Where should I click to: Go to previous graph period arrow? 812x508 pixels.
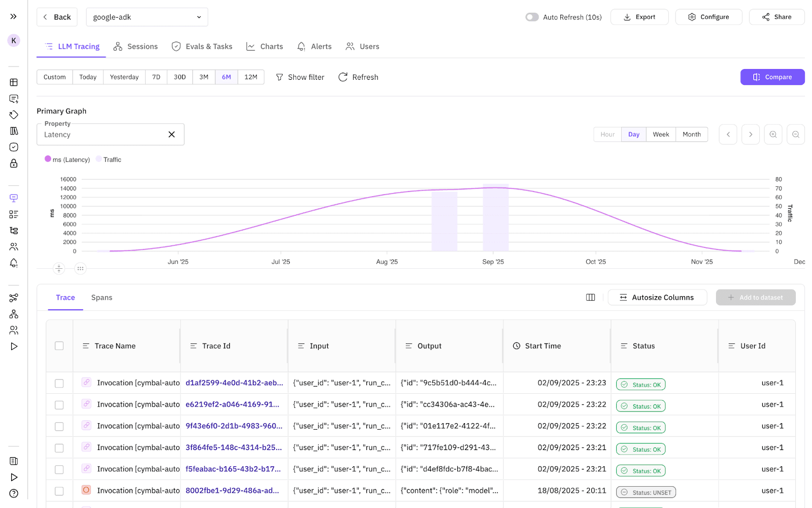728,135
